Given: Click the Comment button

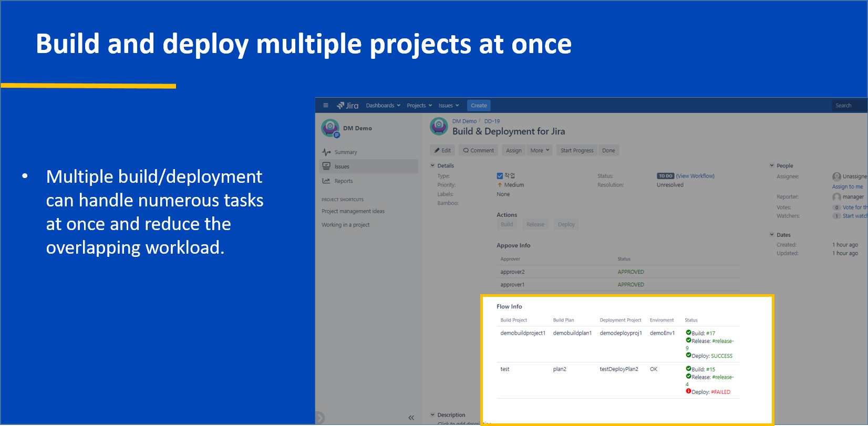Looking at the screenshot, I should [x=478, y=150].
